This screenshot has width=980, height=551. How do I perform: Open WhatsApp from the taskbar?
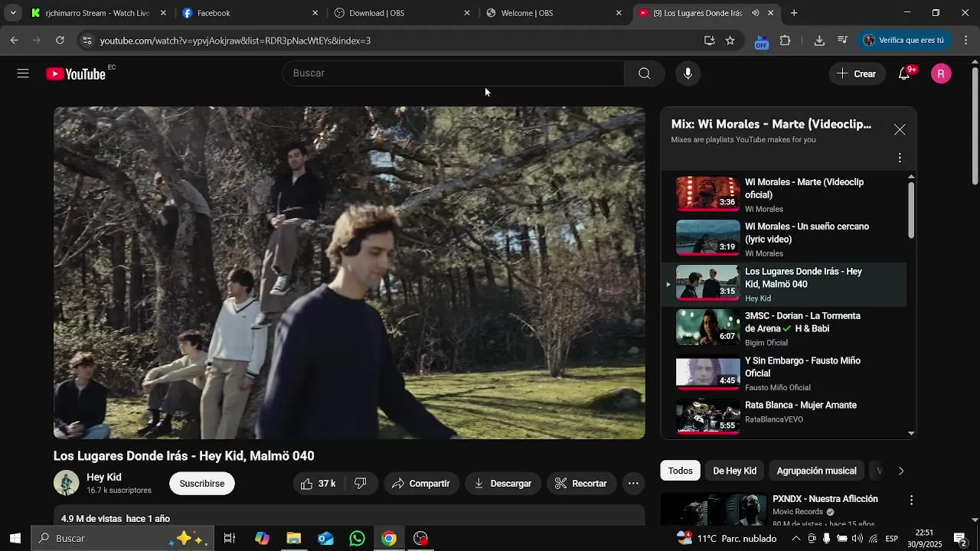pyautogui.click(x=357, y=539)
